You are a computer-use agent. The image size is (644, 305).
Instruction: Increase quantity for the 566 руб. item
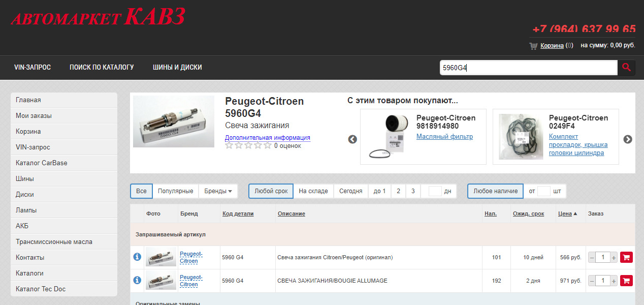point(614,258)
